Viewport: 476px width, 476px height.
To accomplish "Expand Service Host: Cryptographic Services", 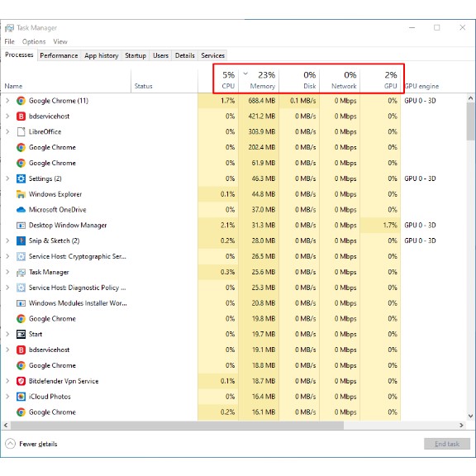I will (7, 256).
